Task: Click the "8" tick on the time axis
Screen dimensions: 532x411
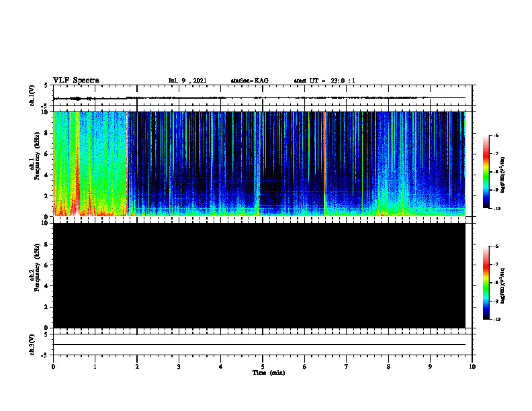Action: tap(388, 367)
